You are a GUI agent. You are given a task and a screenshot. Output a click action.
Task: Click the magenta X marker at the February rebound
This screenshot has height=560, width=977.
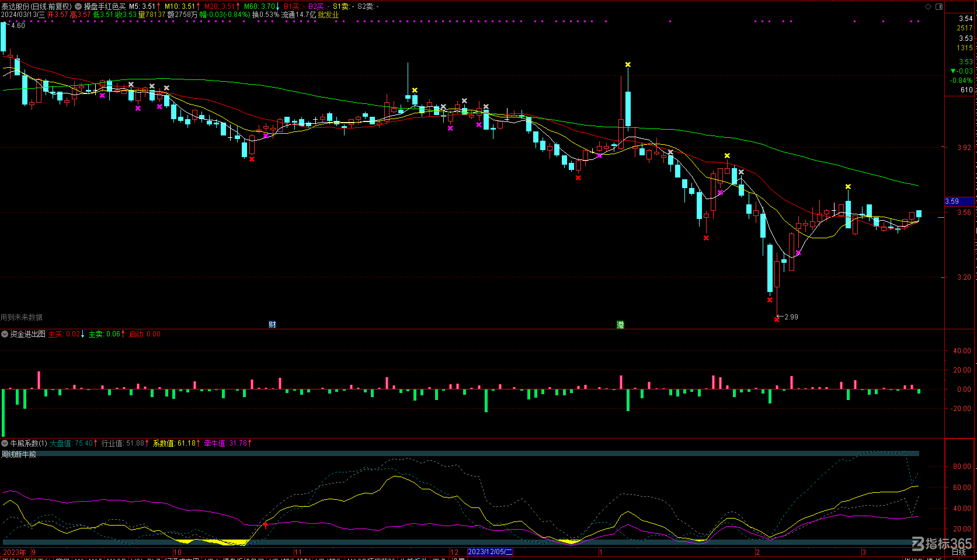[x=798, y=253]
